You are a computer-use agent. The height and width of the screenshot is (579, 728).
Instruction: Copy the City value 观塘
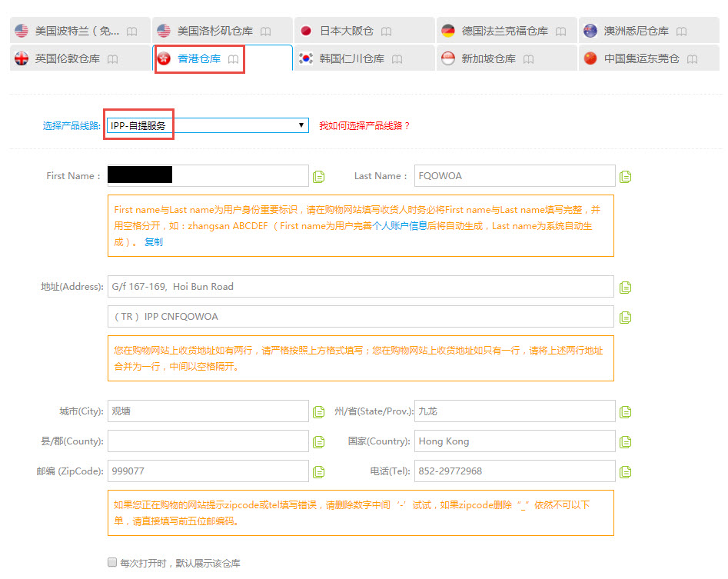(318, 412)
